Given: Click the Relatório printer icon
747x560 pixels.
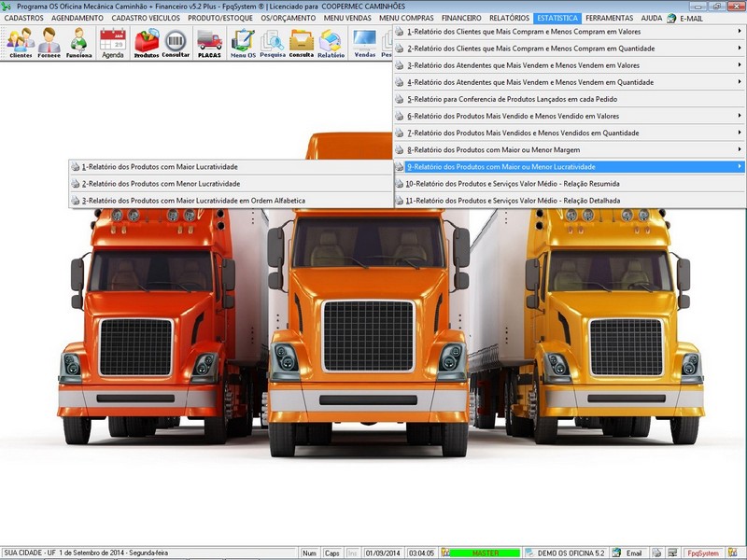Looking at the screenshot, I should (331, 42).
